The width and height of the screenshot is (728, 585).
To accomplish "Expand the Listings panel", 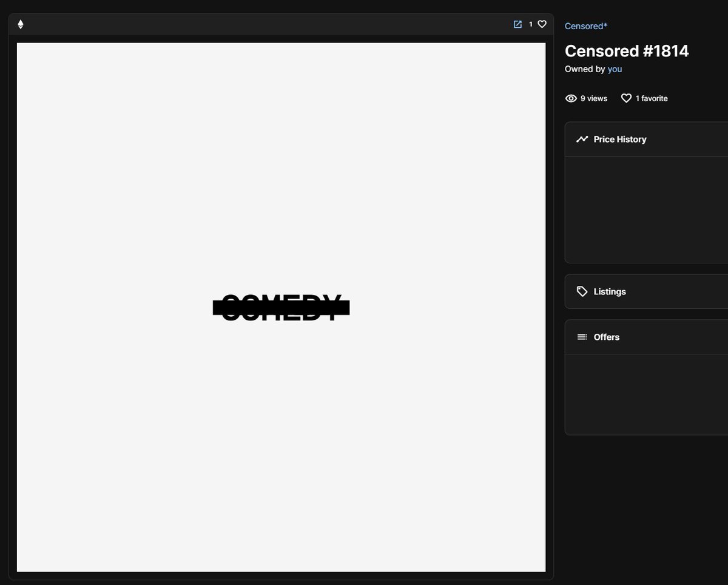I will 647,291.
